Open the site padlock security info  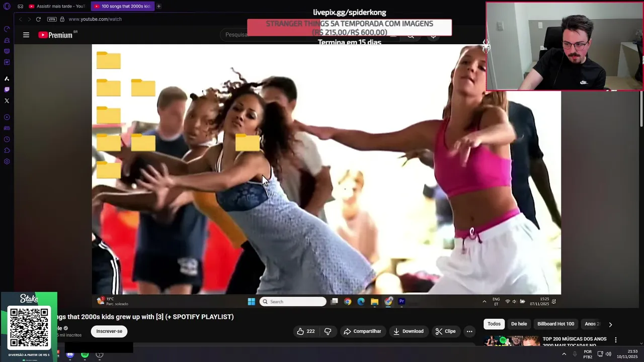coord(62,19)
